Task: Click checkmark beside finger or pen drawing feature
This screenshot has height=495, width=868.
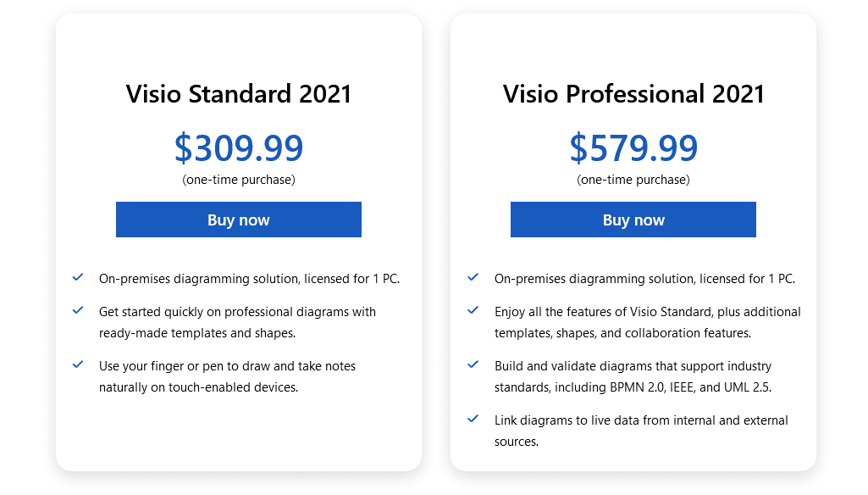Action: pyautogui.click(x=78, y=365)
